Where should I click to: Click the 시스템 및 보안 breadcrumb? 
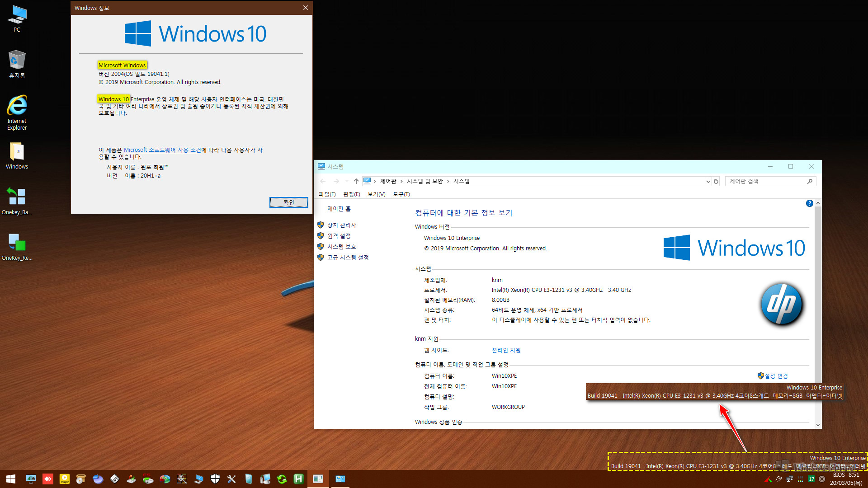pyautogui.click(x=425, y=181)
